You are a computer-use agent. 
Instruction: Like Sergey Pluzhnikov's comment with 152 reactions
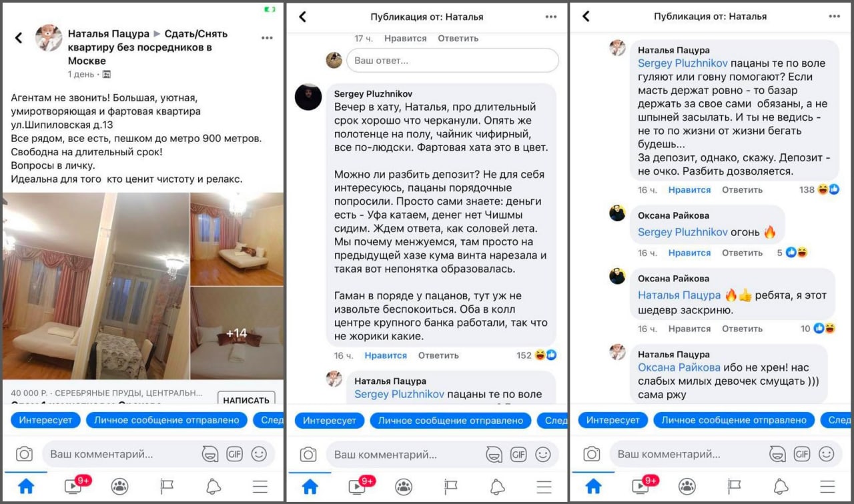tap(386, 355)
